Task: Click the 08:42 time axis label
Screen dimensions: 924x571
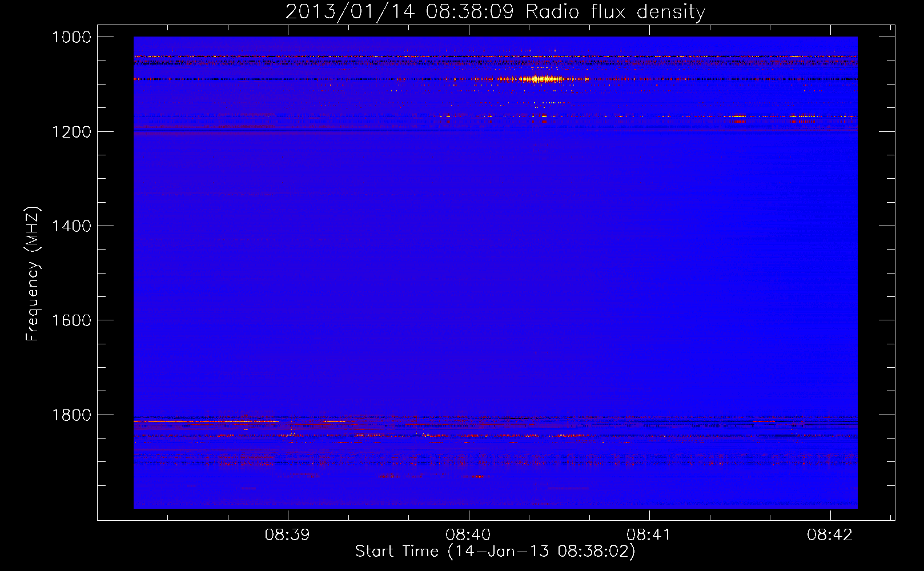Action: tap(830, 535)
